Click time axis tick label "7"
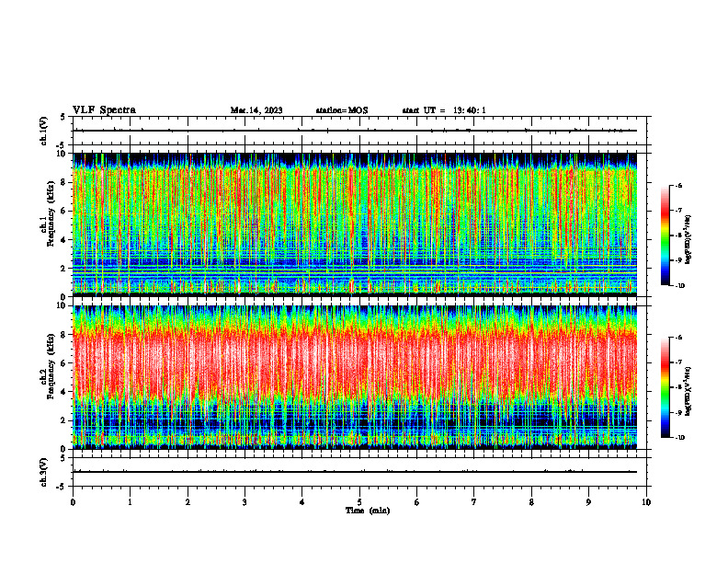 tap(474, 502)
